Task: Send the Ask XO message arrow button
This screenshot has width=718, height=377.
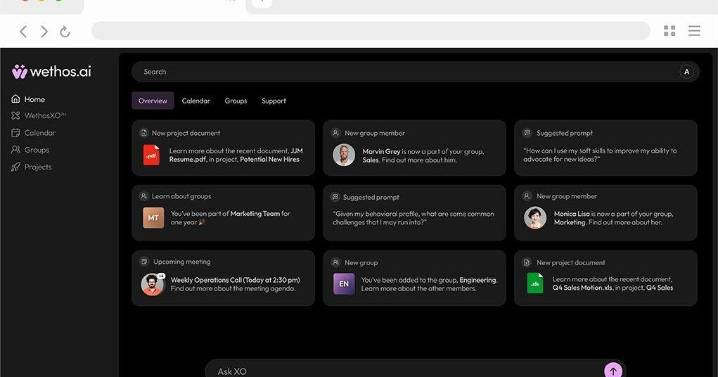Action: click(613, 371)
